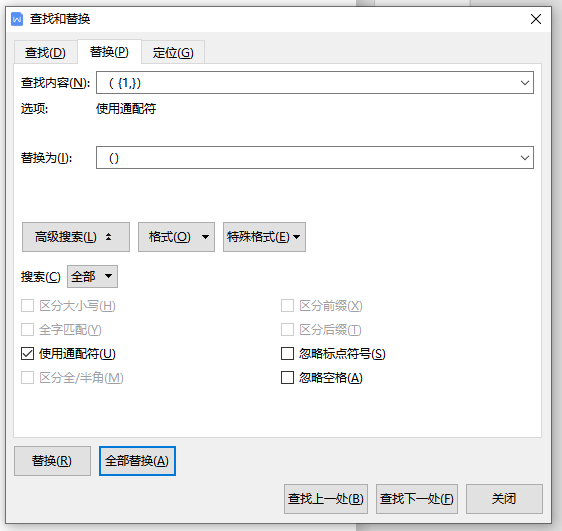This screenshot has height=531, width=562.
Task: Click the 全部替换(A) button
Action: (137, 461)
